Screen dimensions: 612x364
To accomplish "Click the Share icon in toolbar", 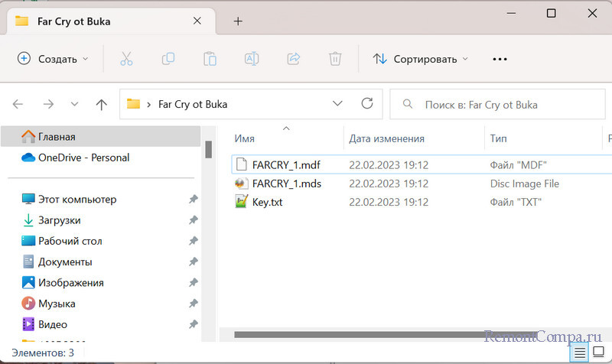I will tap(294, 59).
